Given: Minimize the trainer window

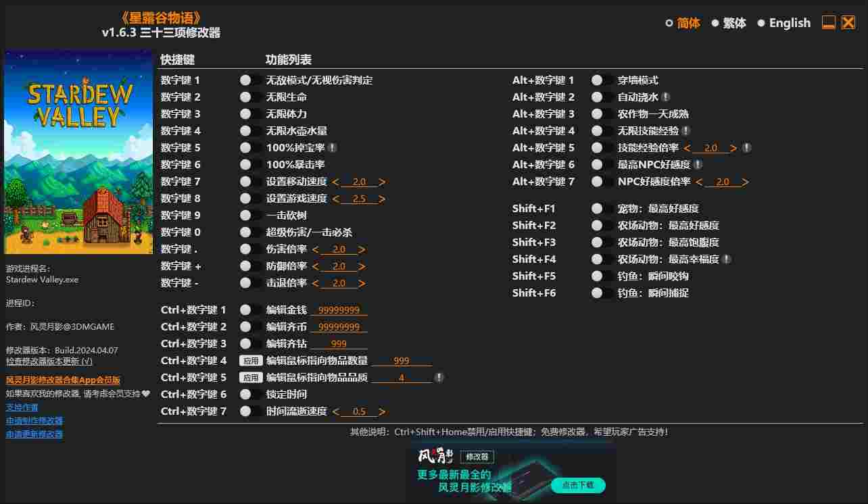Looking at the screenshot, I should [829, 22].
